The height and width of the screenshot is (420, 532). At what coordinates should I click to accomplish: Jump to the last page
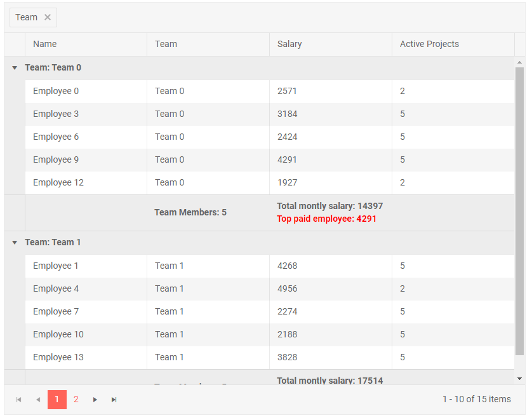coord(114,400)
